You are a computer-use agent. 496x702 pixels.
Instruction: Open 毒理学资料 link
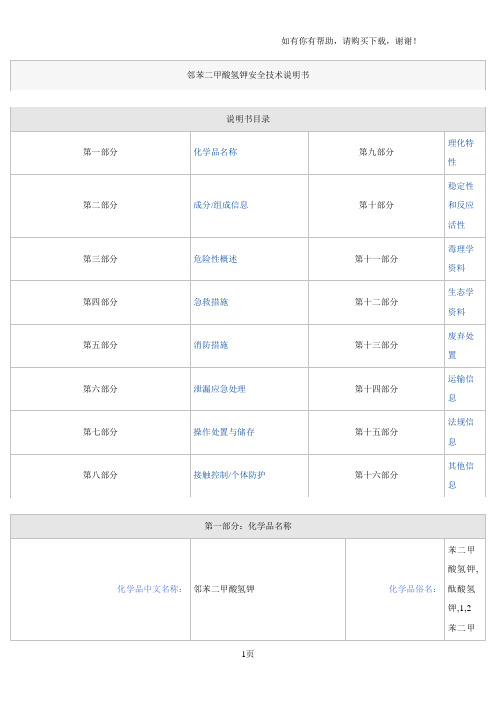click(x=461, y=259)
